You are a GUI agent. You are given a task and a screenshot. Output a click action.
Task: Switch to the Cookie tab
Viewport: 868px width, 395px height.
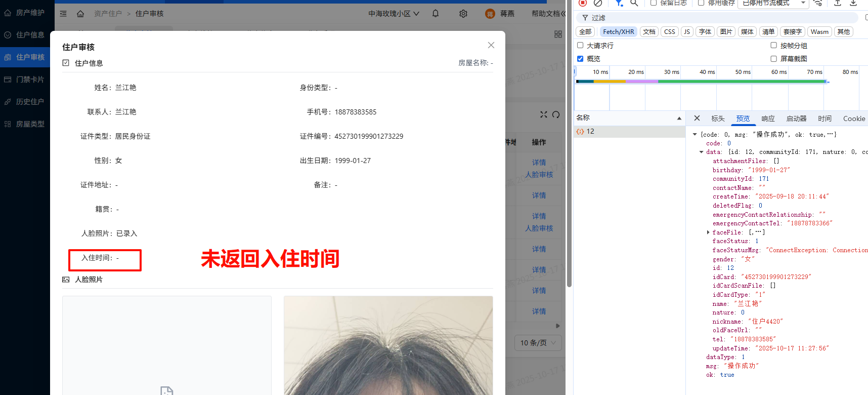click(x=854, y=118)
